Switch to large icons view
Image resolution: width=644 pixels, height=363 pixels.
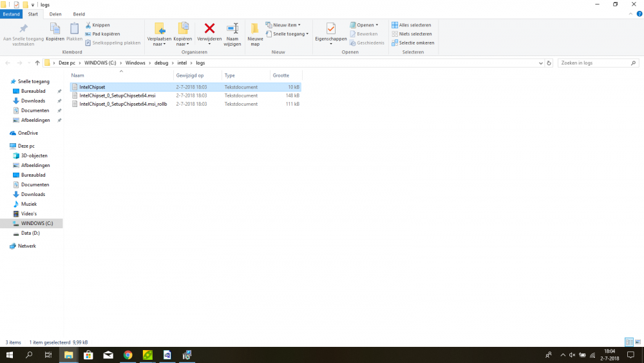pyautogui.click(x=638, y=342)
